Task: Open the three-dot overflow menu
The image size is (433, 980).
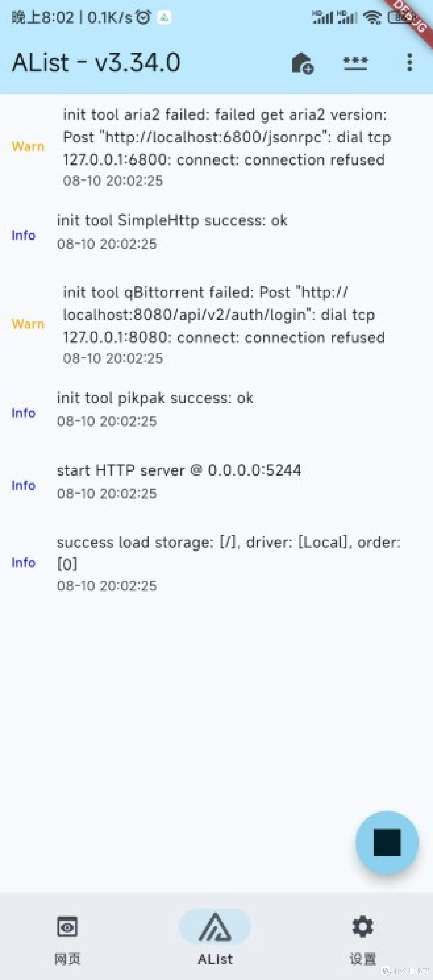Action: [x=409, y=63]
